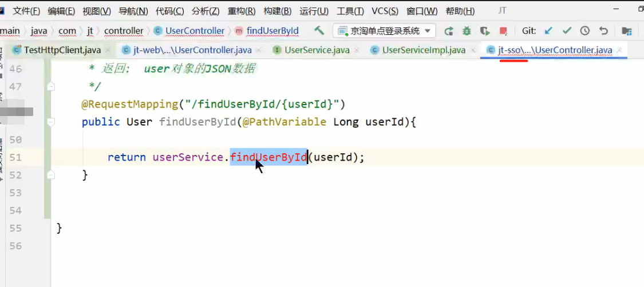Open the 运行(U) menu

tap(314, 11)
